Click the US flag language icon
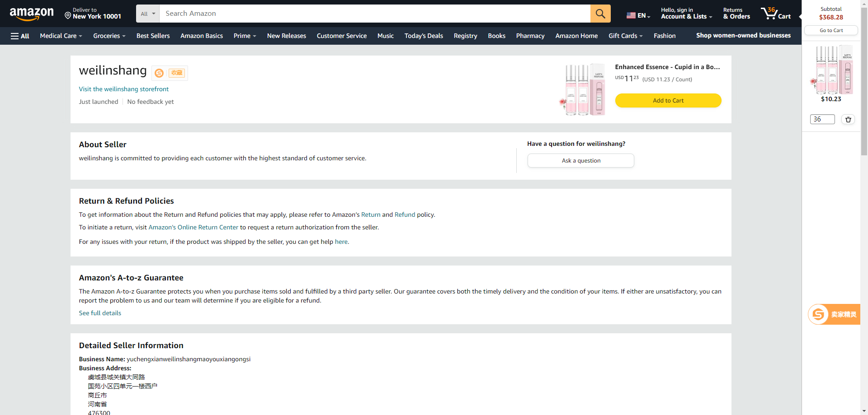The image size is (868, 415). pos(631,15)
